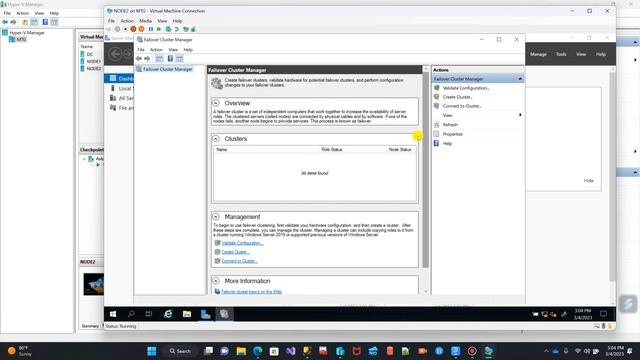The height and width of the screenshot is (360, 640).
Task: Click Back arrow in Failover Cluster Manager toolbar
Action: [x=139, y=59]
